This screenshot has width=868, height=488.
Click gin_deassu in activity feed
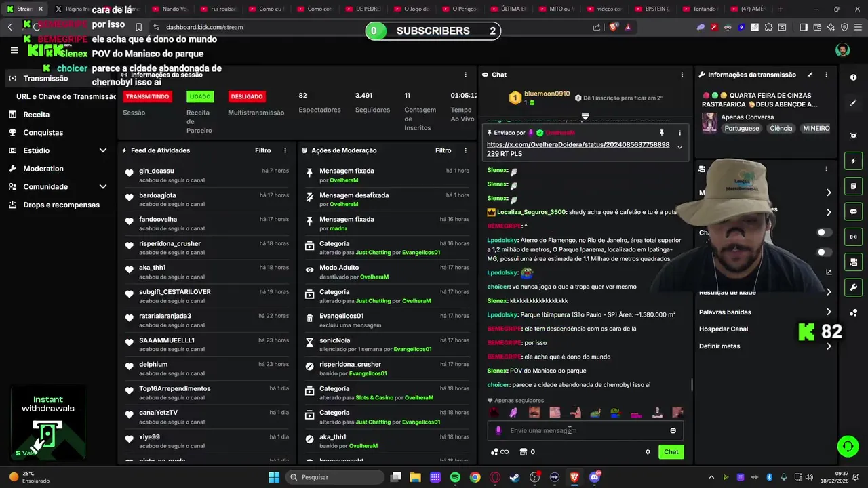157,171
